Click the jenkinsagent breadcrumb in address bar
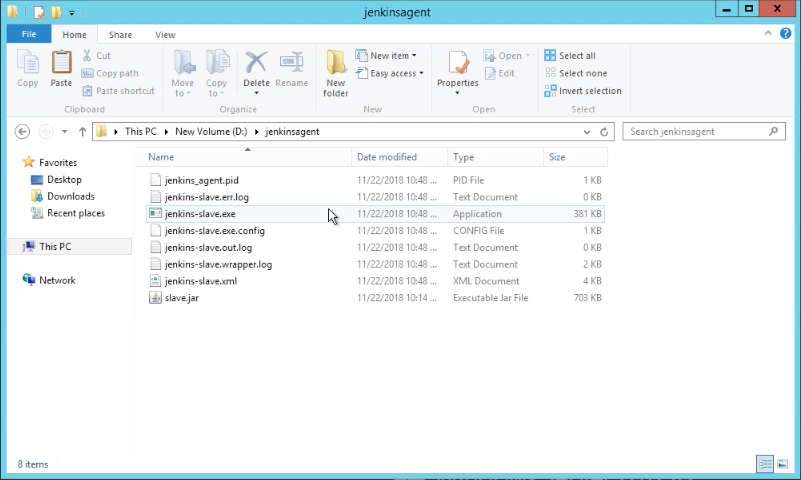The height and width of the screenshot is (480, 801). (x=292, y=131)
